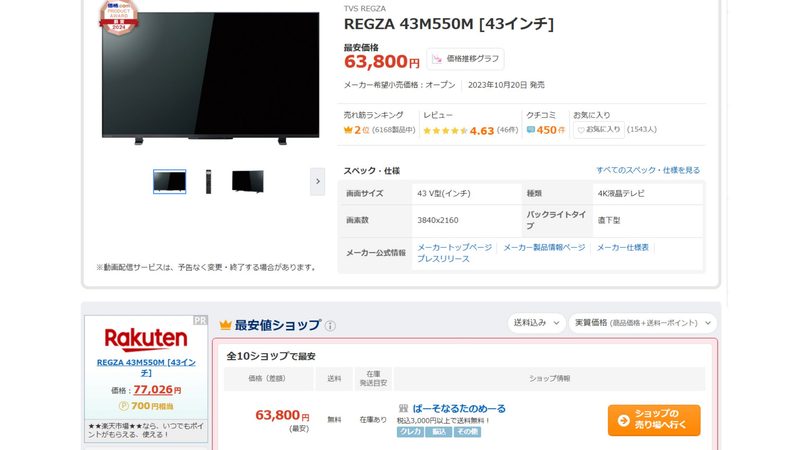Click the 直下型 backlight value
This screenshot has height=450, width=800.
(x=609, y=220)
